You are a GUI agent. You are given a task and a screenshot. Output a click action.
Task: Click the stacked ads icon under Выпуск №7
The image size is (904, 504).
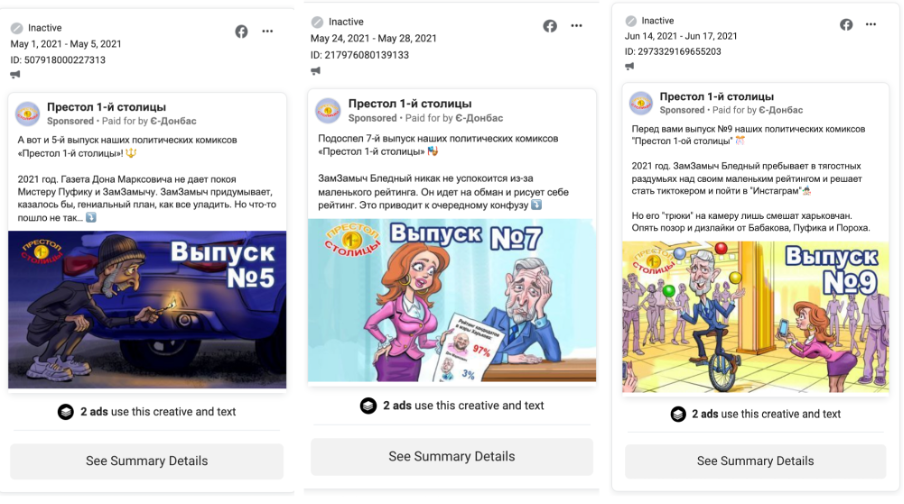tap(368, 406)
